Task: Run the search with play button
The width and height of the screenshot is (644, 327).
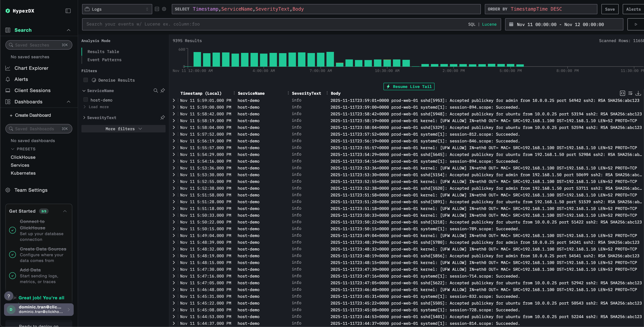Action: tap(636, 24)
